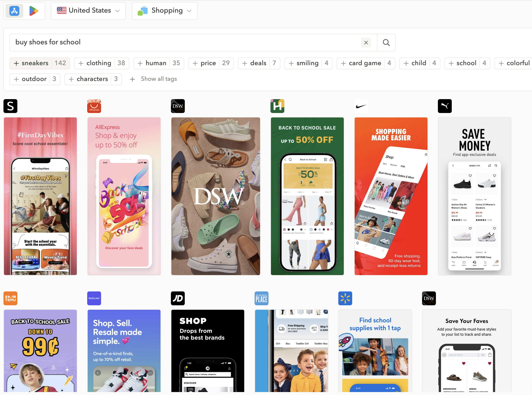View the Temu 'Down to 99¢' screenshot
The height and width of the screenshot is (395, 532).
click(x=40, y=351)
